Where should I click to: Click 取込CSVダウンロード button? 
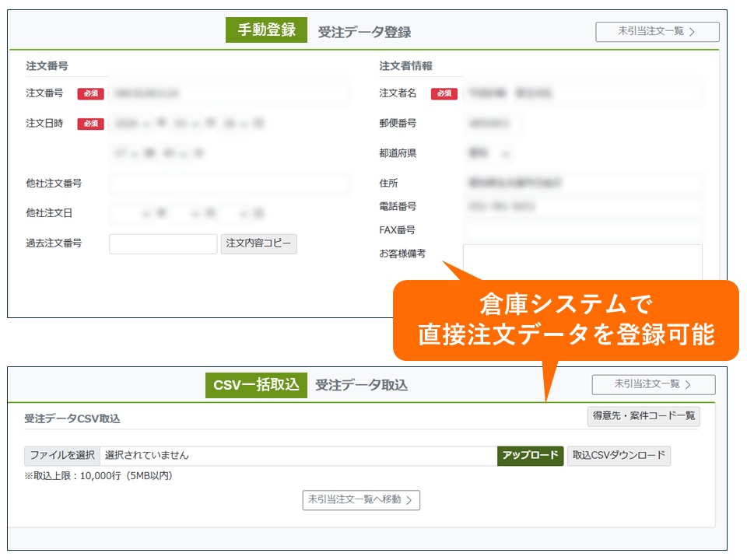[619, 456]
